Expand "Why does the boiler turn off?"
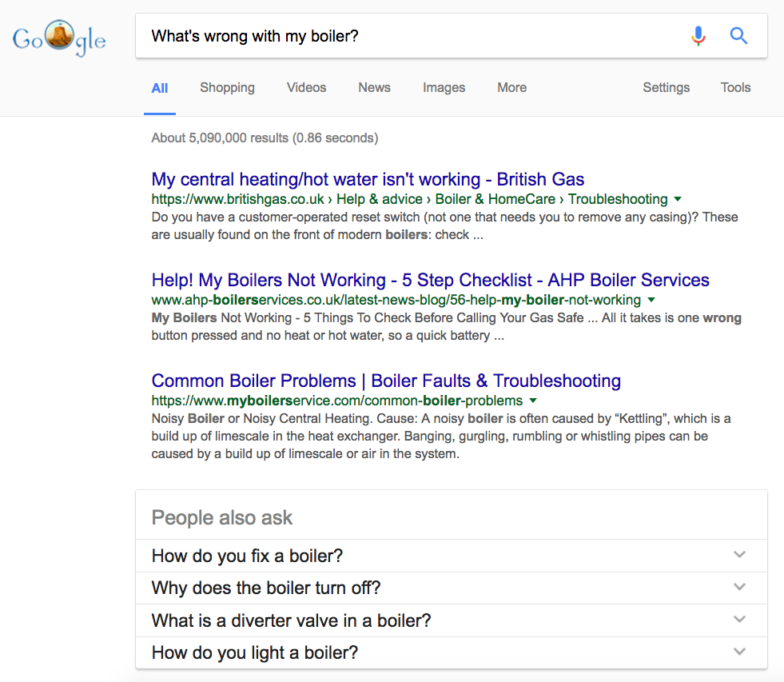 coord(451,588)
